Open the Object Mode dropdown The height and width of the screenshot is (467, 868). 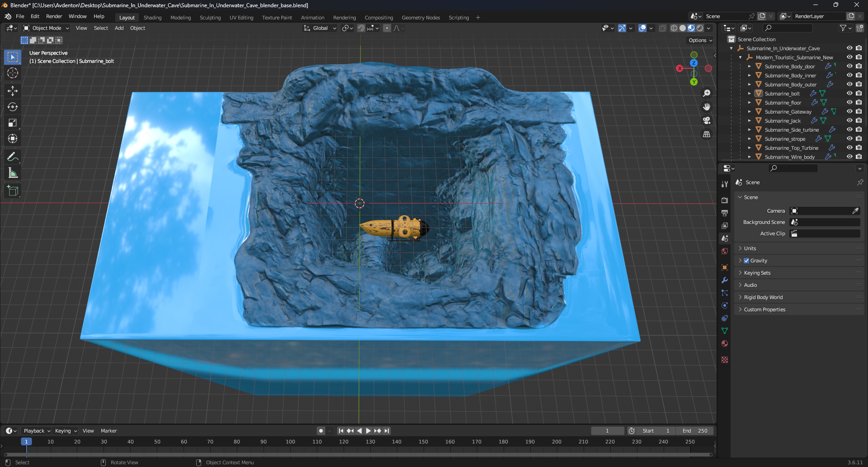(46, 28)
